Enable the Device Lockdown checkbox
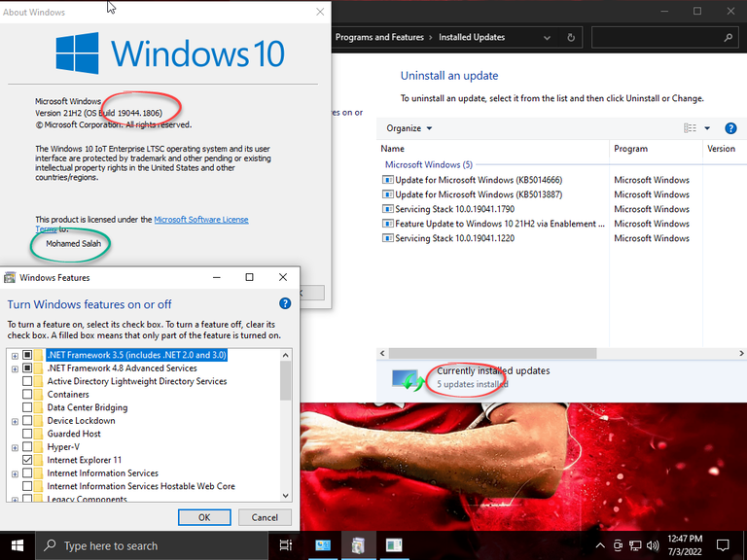This screenshot has width=747, height=560. [27, 420]
